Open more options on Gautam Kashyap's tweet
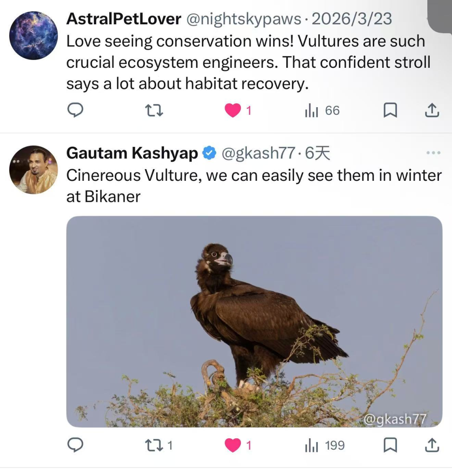452x476 pixels. pyautogui.click(x=433, y=153)
